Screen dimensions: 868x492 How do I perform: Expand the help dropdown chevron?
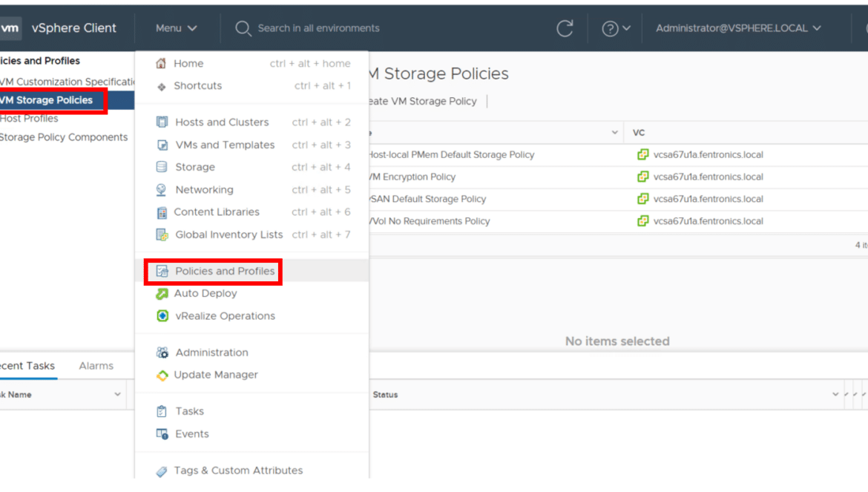tap(627, 28)
